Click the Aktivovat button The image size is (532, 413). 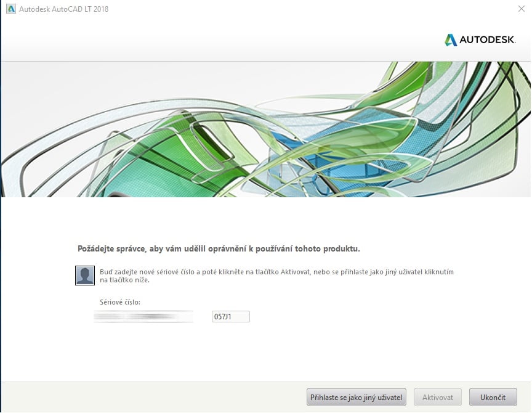click(438, 397)
